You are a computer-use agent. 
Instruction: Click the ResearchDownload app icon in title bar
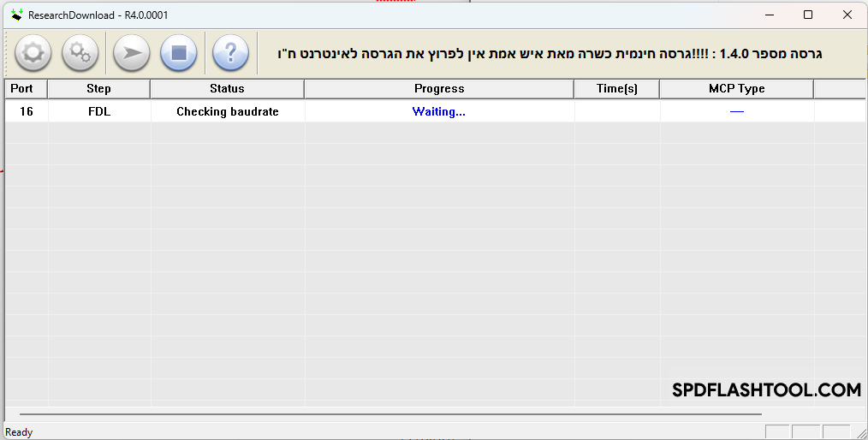[x=16, y=15]
